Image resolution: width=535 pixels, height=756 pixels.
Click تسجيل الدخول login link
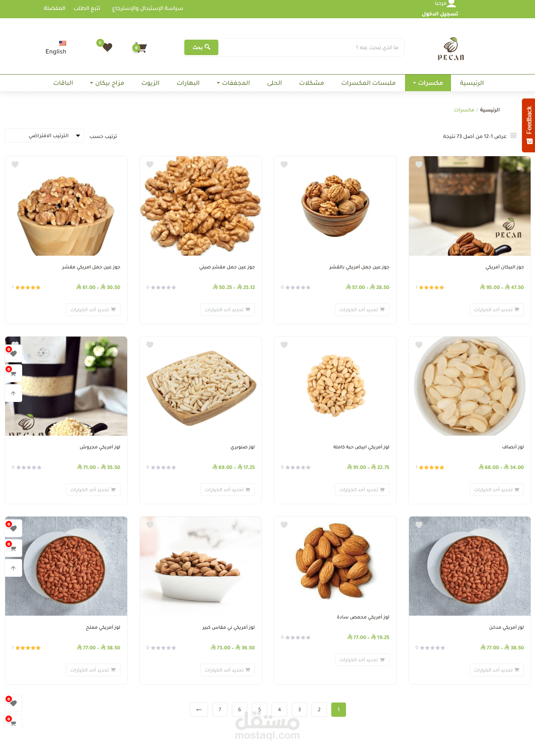click(440, 14)
